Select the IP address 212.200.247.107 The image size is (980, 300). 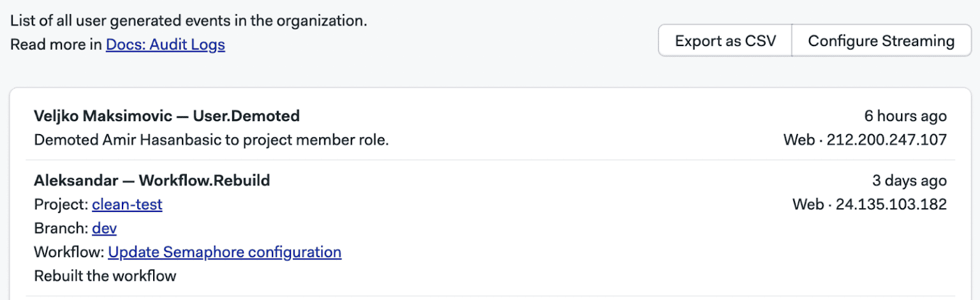click(887, 140)
